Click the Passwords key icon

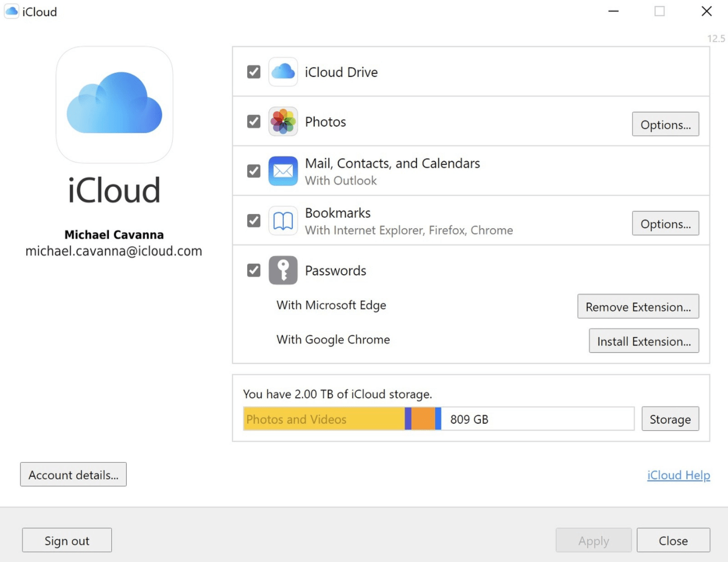283,270
